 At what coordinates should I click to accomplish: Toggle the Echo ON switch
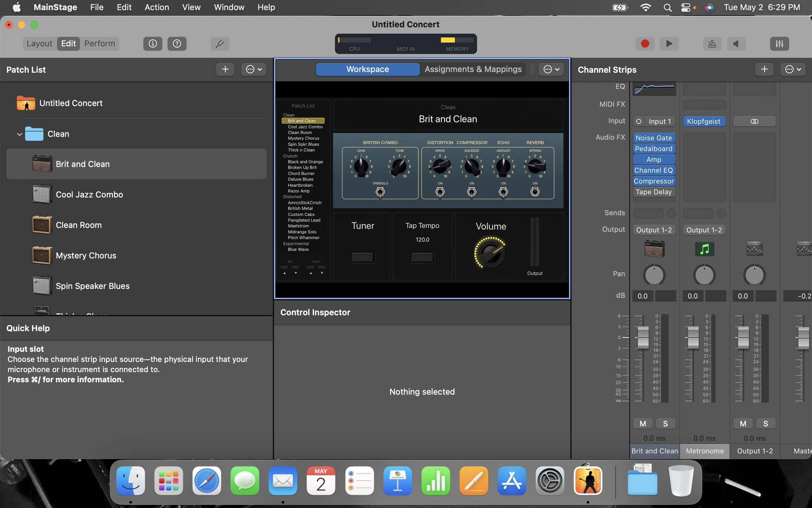click(x=503, y=192)
